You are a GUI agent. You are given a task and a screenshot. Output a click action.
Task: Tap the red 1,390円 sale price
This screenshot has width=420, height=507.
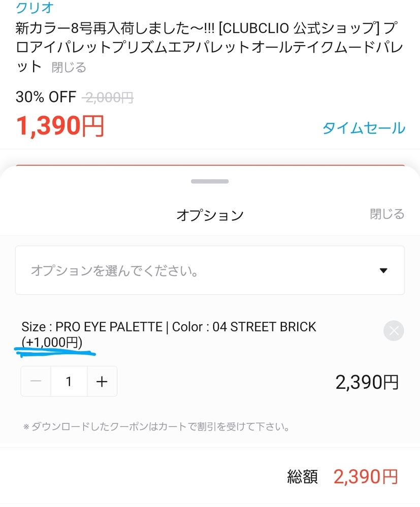click(x=60, y=125)
